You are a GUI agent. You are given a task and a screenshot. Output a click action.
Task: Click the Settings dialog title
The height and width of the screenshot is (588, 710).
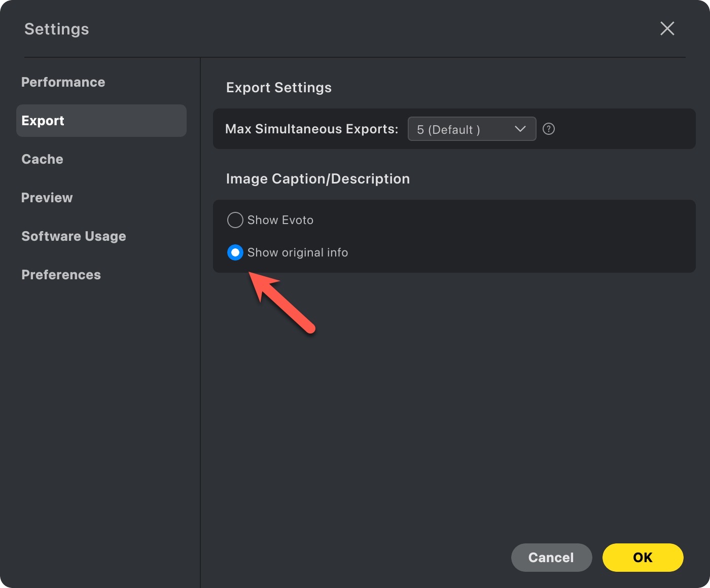(x=56, y=29)
